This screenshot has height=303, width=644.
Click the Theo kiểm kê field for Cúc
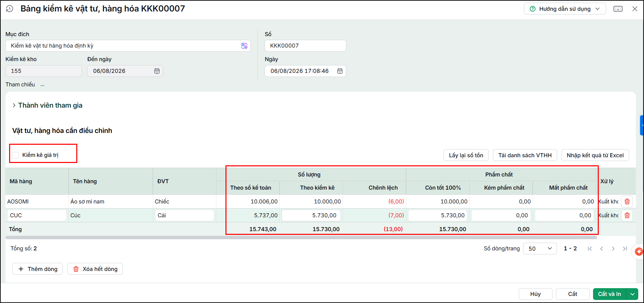click(x=311, y=215)
